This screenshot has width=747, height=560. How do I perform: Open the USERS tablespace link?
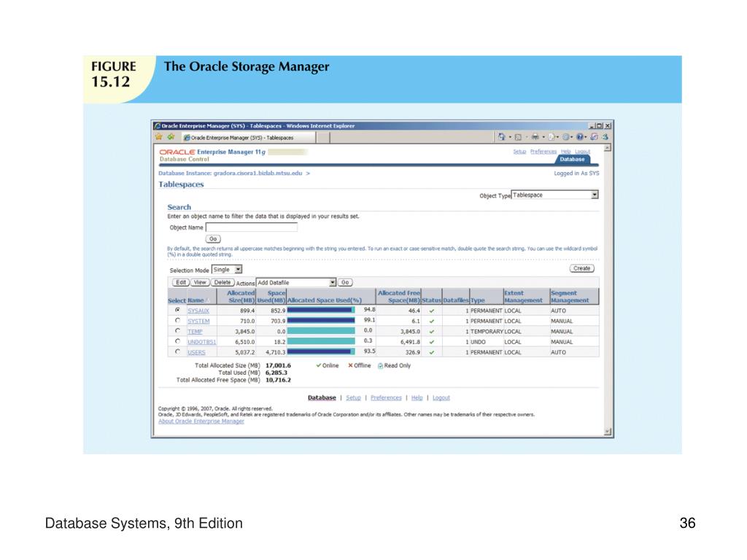click(196, 353)
